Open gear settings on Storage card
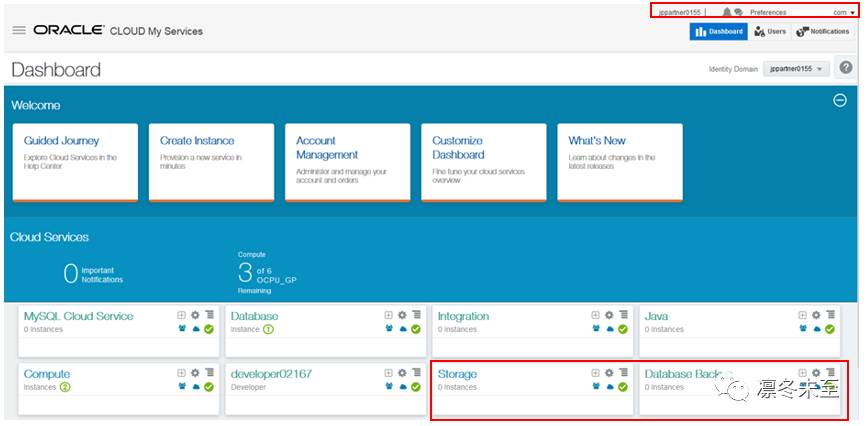 (609, 373)
